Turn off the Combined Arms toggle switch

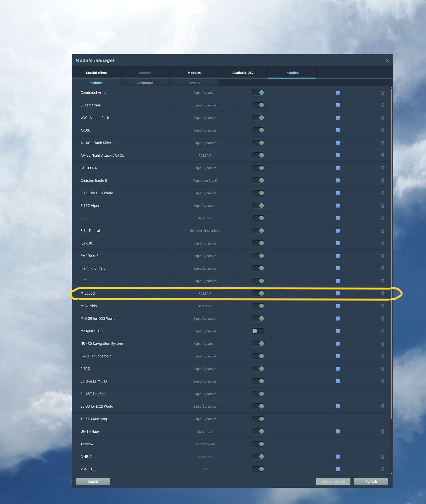pyautogui.click(x=258, y=93)
